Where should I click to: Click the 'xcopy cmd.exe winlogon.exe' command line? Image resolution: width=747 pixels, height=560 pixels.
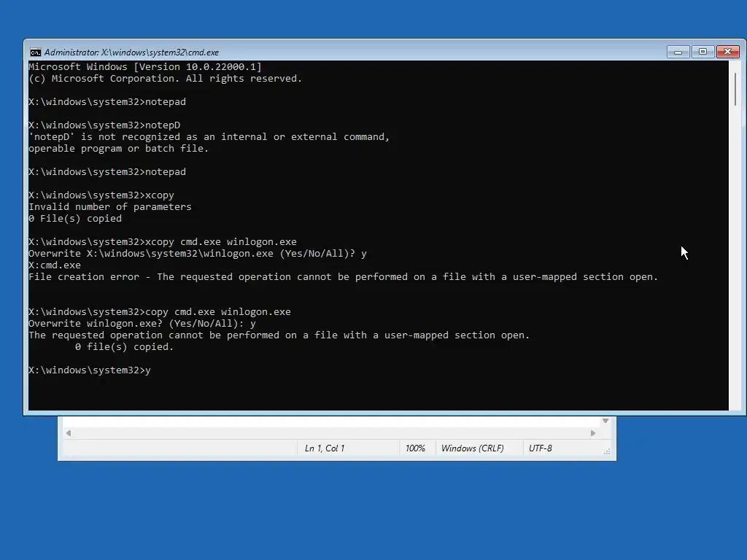(x=163, y=242)
